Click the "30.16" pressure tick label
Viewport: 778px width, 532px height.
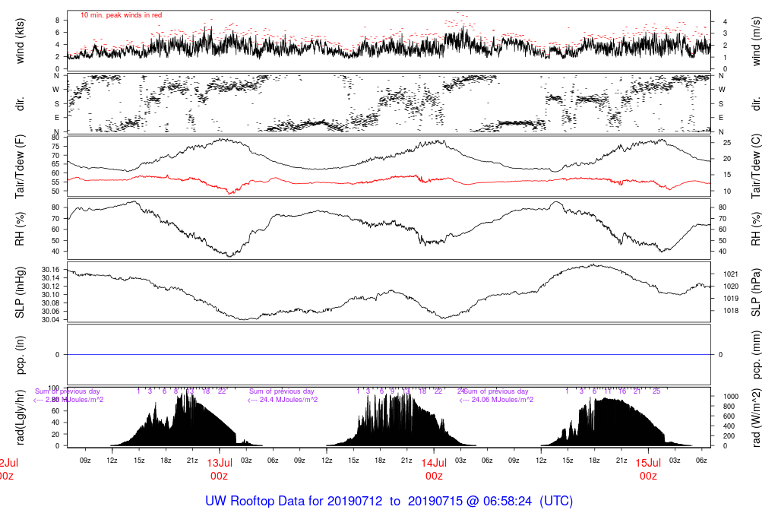pos(51,270)
